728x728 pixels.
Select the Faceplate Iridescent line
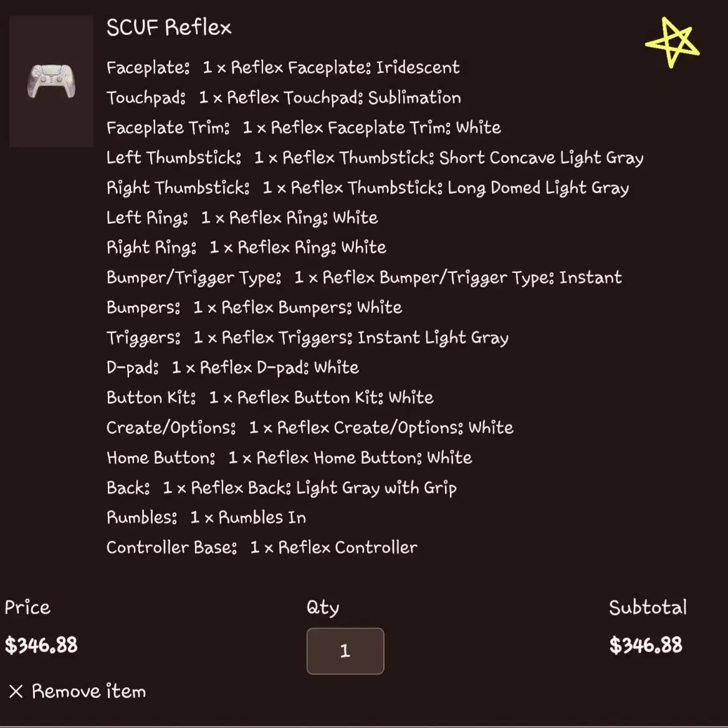click(283, 68)
